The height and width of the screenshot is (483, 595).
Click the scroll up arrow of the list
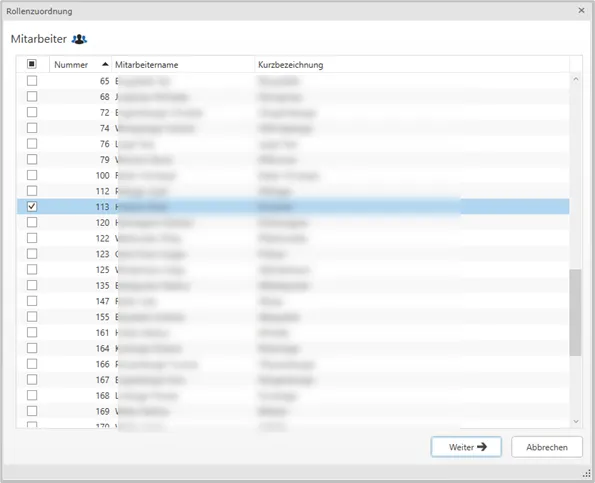point(576,79)
